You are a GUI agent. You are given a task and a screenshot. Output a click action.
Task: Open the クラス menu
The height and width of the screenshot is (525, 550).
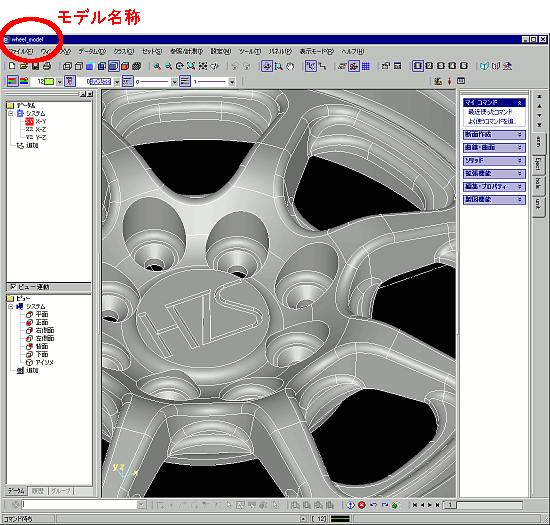click(123, 51)
